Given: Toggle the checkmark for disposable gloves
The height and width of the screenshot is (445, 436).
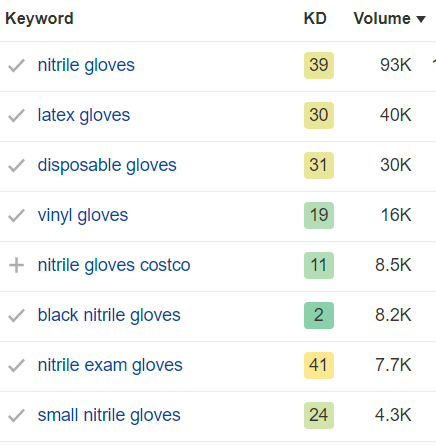Looking at the screenshot, I should click(16, 165).
